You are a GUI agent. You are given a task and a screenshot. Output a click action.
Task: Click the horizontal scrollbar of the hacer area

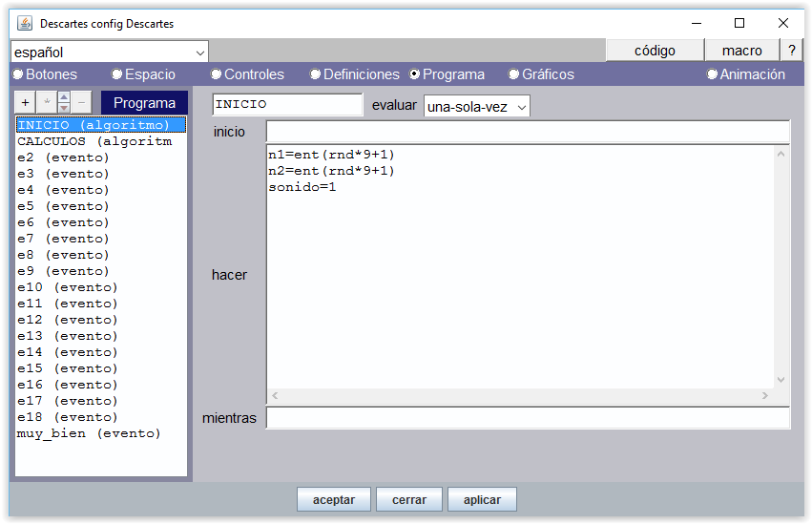pos(520,395)
